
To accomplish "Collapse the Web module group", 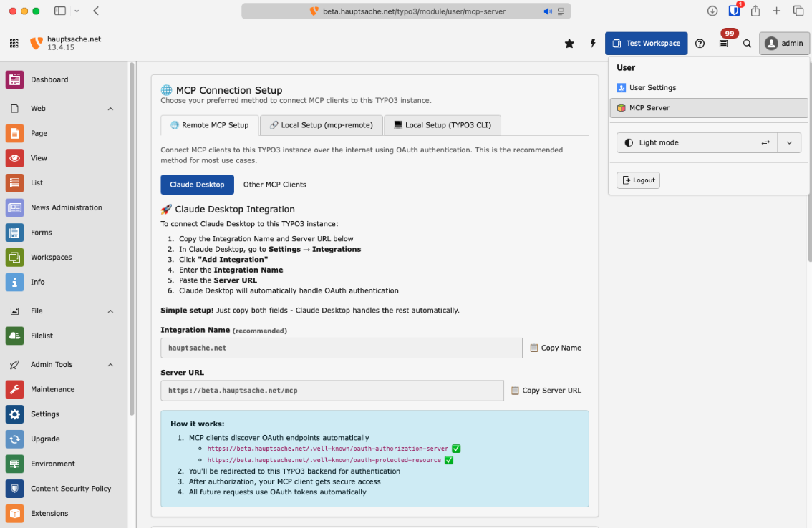I will [x=110, y=109].
